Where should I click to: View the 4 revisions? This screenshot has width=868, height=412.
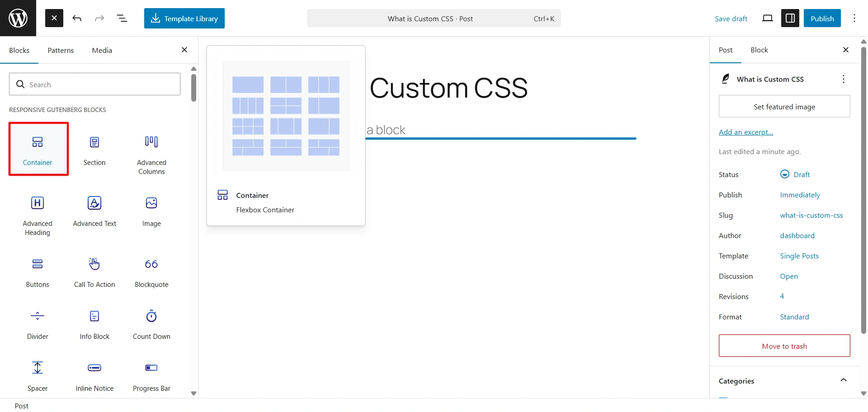[x=782, y=296]
